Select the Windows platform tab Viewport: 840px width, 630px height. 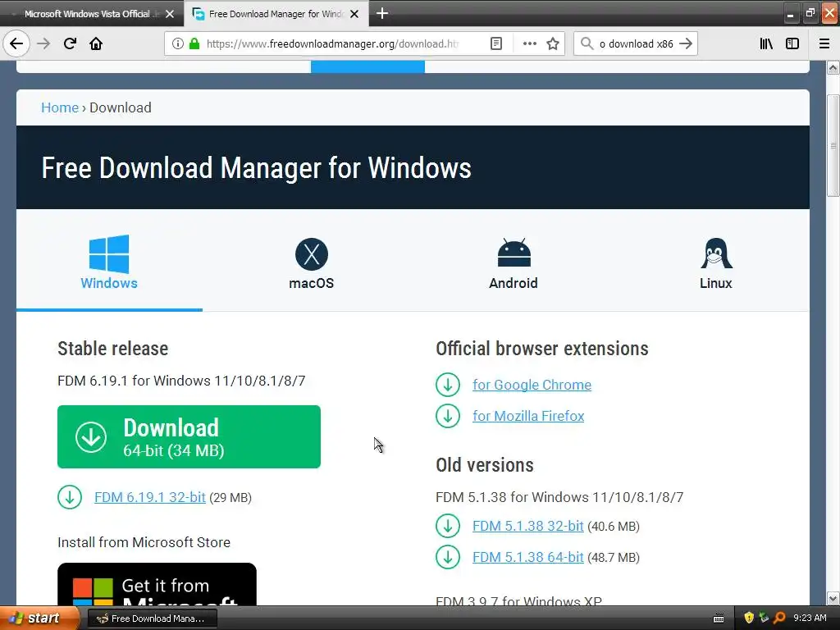click(109, 262)
